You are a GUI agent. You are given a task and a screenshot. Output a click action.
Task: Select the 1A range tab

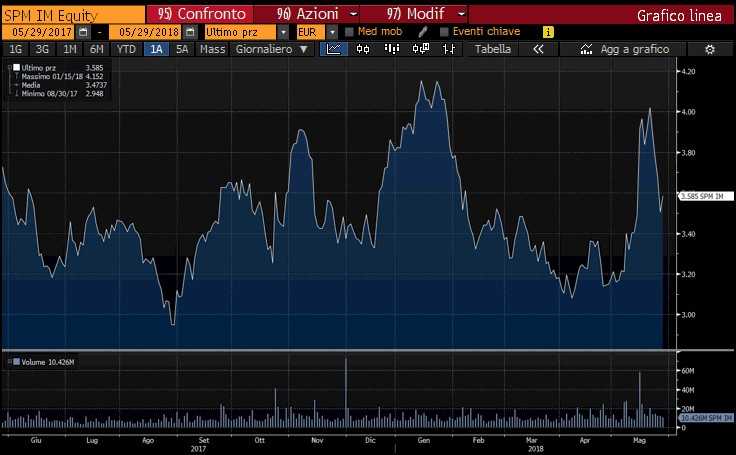(156, 49)
